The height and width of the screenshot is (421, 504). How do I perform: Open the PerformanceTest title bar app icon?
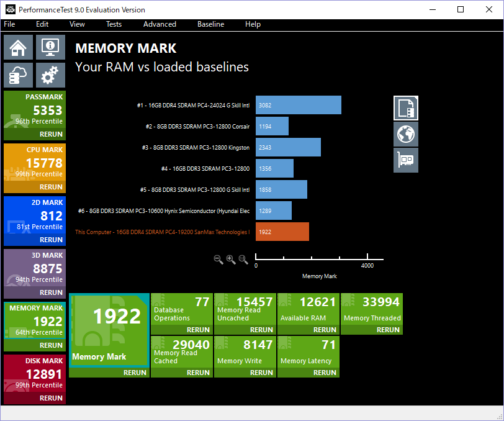pyautogui.click(x=11, y=10)
